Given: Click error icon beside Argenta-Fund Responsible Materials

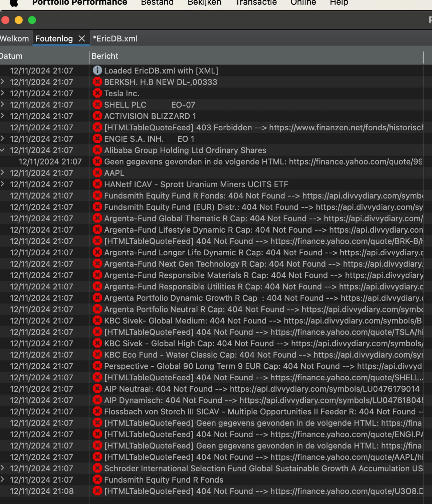Looking at the screenshot, I should pyautogui.click(x=97, y=275).
